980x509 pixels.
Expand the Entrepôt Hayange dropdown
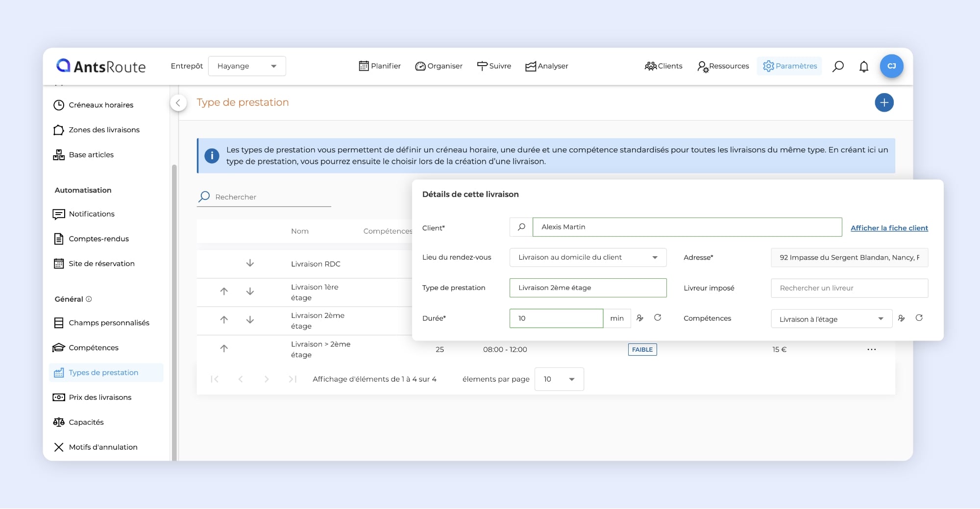click(x=247, y=66)
